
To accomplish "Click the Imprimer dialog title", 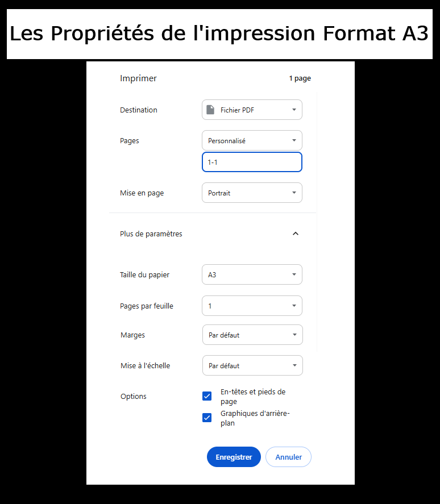I will click(x=138, y=78).
